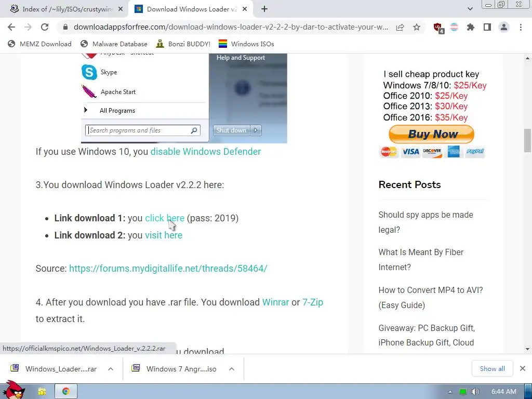Viewport: 532px width, 399px height.
Task: Click the Windows 7 start menu screenshot
Action: (184, 98)
